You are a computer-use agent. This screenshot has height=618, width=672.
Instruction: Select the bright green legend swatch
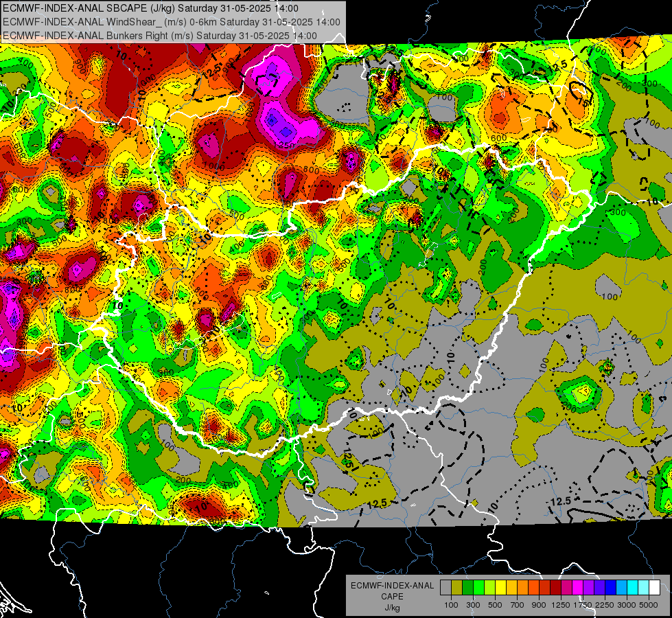point(478,587)
